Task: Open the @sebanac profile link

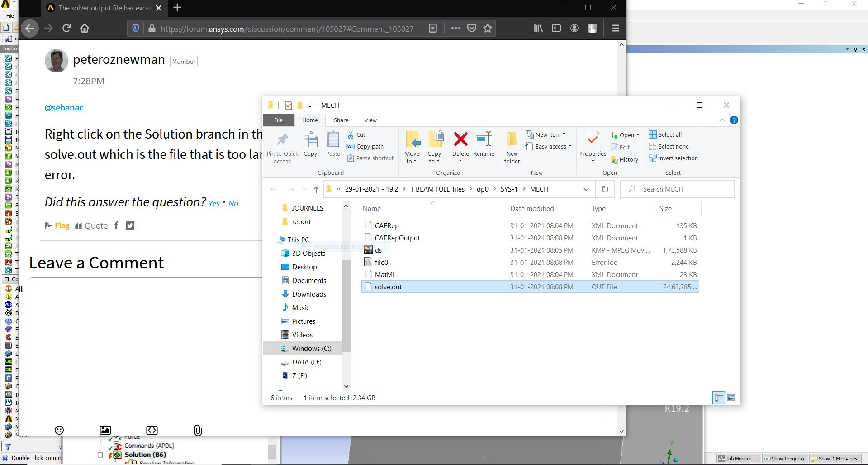Action: tap(63, 107)
